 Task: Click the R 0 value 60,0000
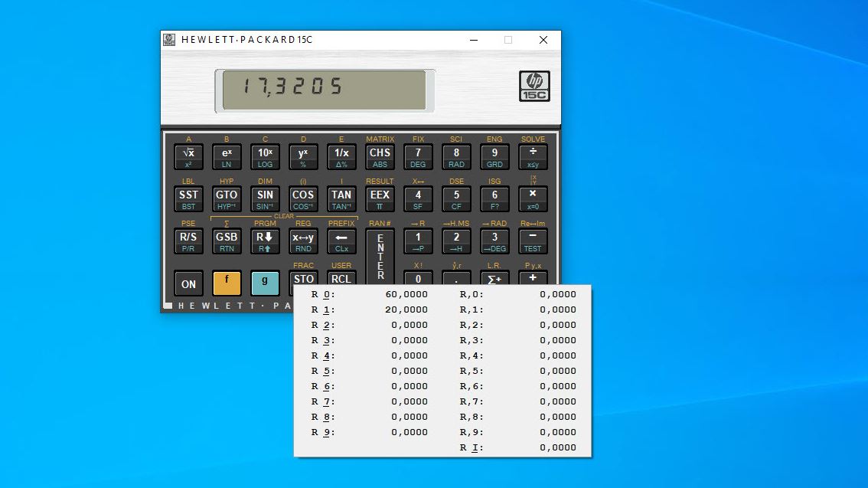click(406, 294)
